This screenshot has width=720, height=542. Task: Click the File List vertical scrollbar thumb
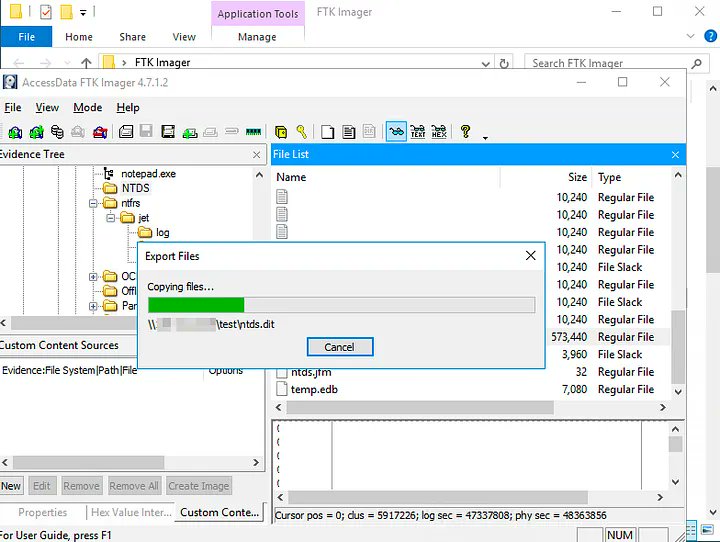tap(678, 347)
